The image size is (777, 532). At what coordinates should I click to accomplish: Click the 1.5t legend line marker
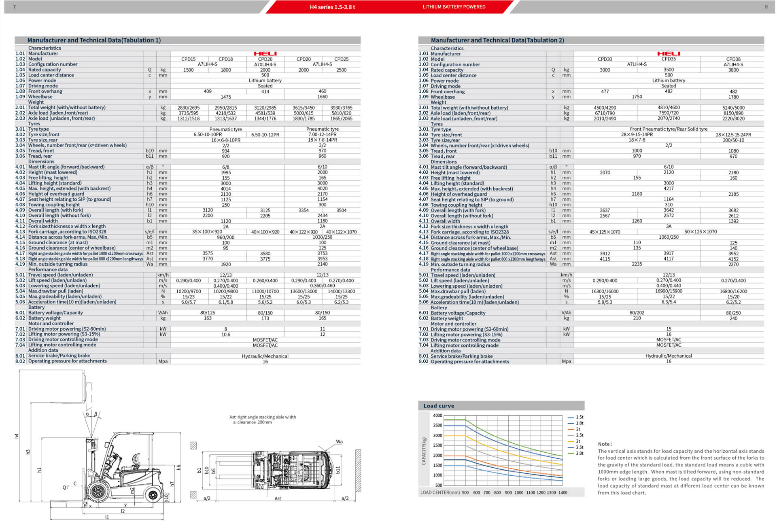(x=571, y=417)
